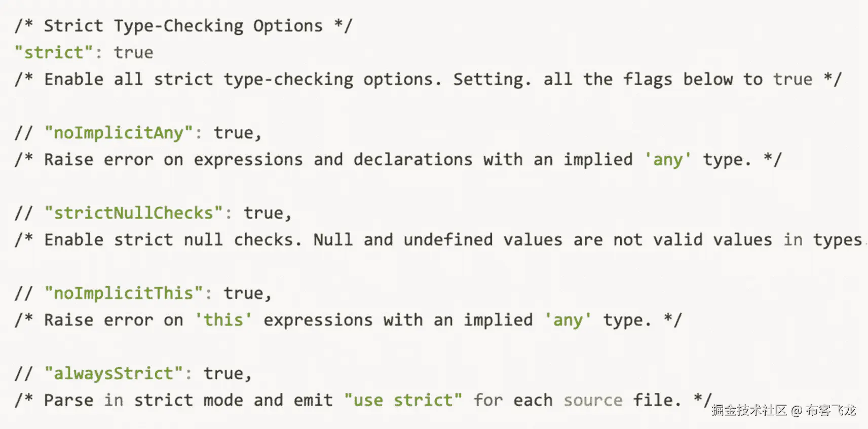868x429 pixels.
Task: Click the "strict" property key
Action: point(54,53)
